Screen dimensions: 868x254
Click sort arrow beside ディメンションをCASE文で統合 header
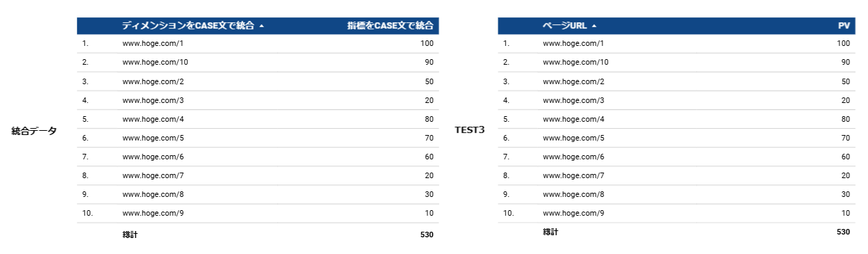261,26
